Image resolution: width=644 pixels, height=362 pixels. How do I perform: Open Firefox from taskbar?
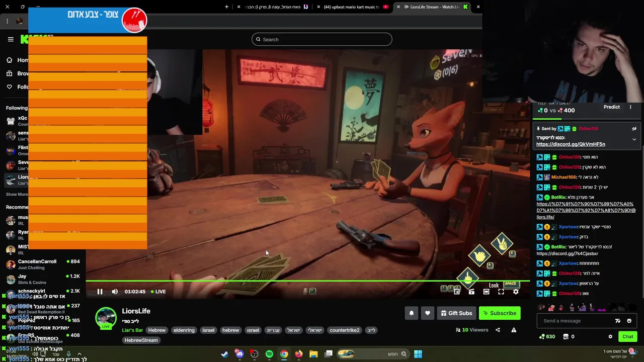point(299,354)
